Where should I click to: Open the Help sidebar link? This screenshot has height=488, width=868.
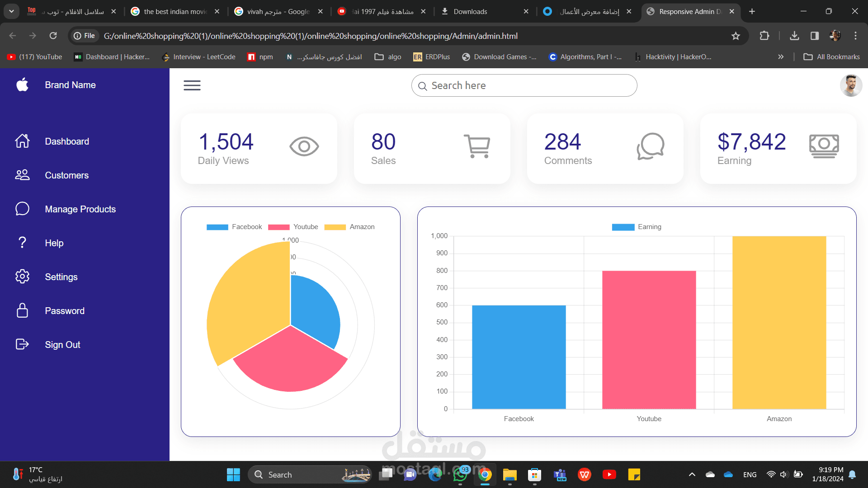pyautogui.click(x=54, y=243)
